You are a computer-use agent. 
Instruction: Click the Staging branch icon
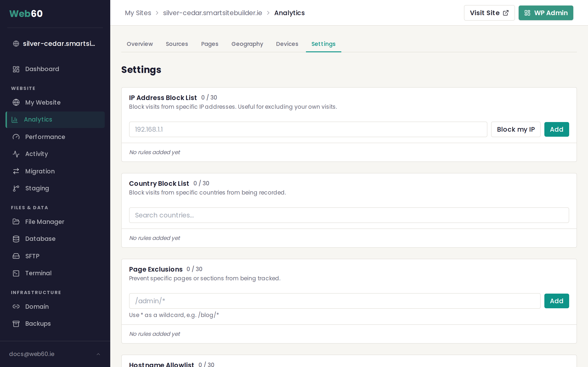(16, 188)
